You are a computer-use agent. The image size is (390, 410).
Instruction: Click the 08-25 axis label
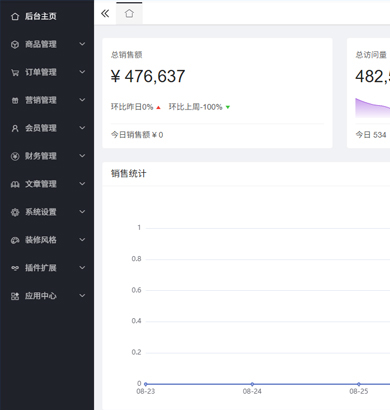[x=359, y=391]
